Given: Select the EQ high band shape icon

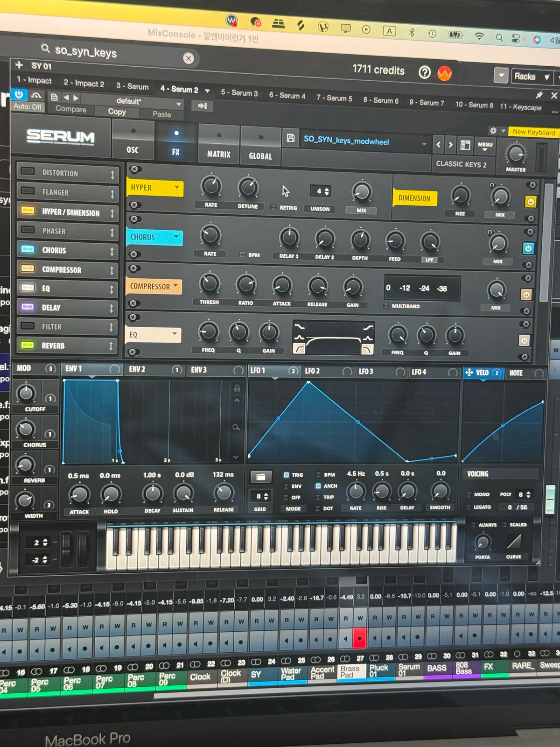Looking at the screenshot, I should [x=368, y=350].
